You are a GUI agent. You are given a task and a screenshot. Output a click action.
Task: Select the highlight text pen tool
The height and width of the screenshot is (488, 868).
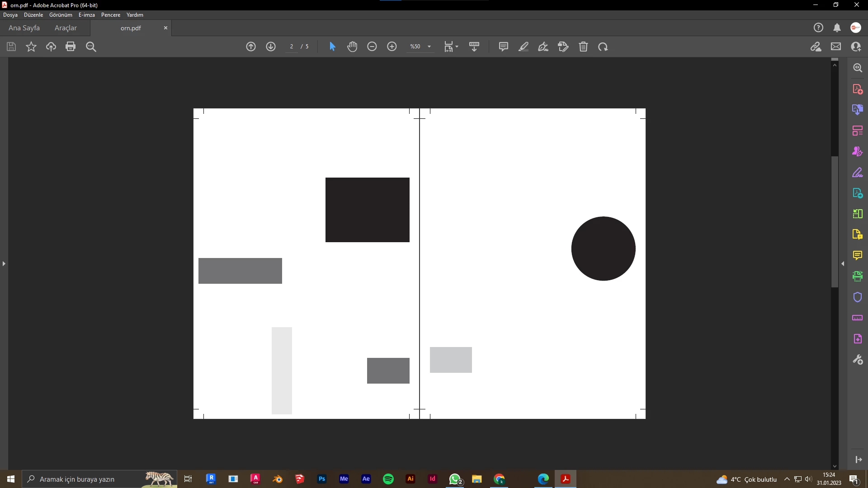tap(524, 47)
